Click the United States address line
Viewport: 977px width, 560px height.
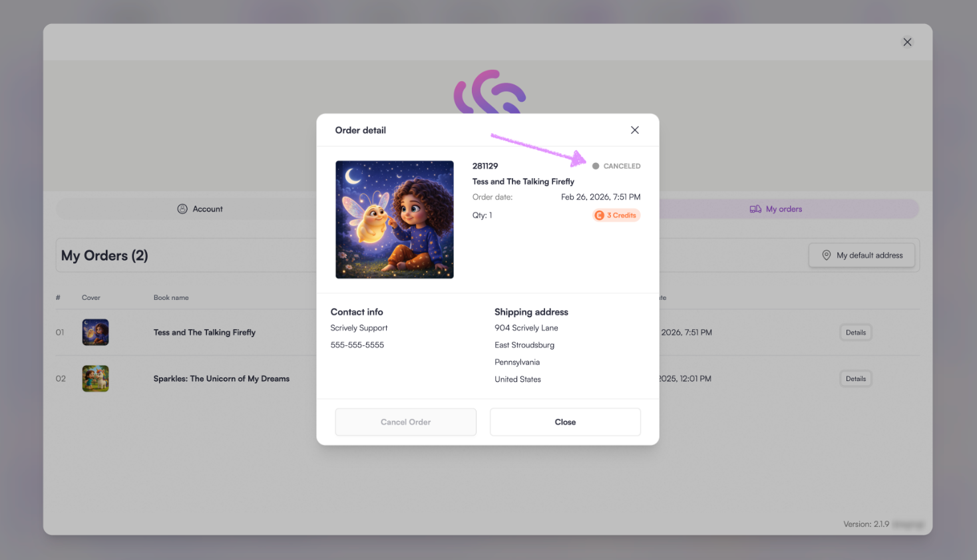[518, 380]
